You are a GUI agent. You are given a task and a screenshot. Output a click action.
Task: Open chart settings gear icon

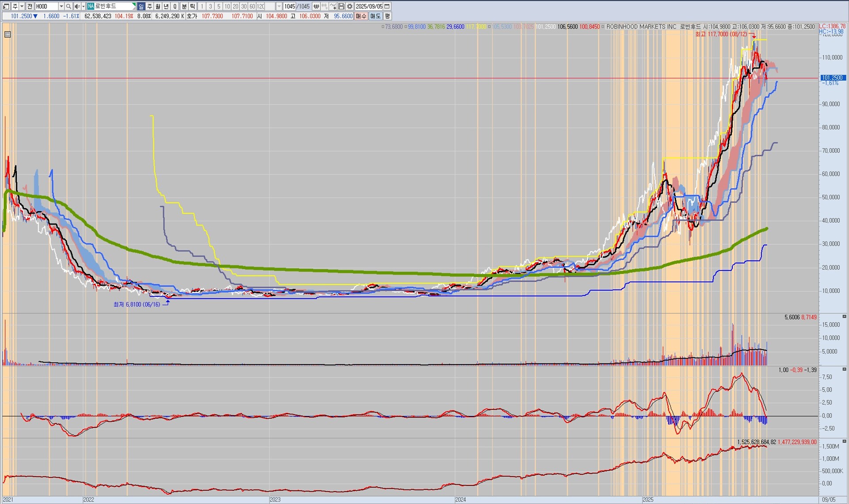point(349,6)
